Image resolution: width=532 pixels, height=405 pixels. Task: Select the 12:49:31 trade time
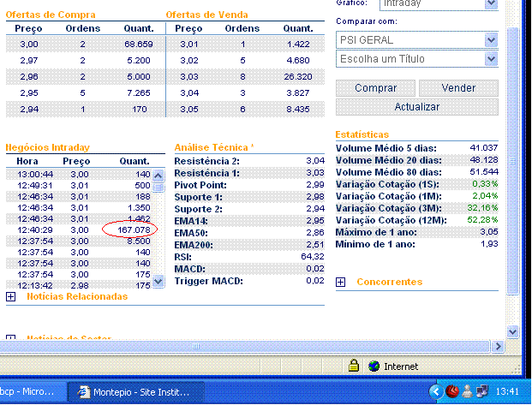35,186
